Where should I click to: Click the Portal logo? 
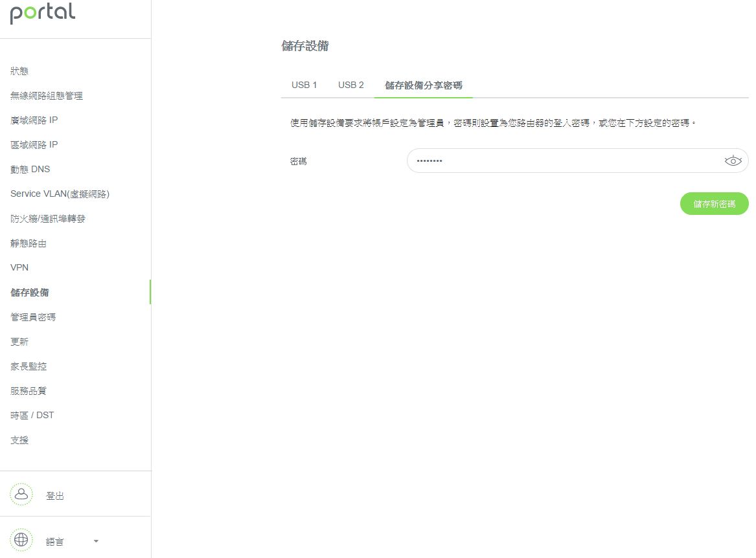pyautogui.click(x=42, y=13)
